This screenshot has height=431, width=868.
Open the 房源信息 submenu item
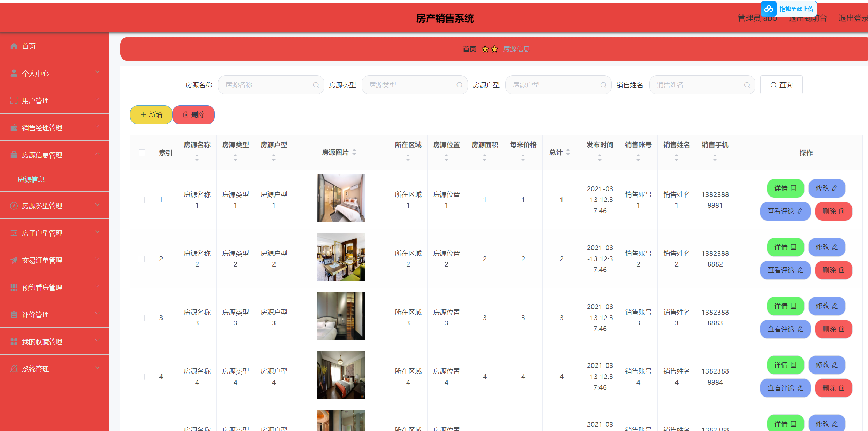(x=31, y=179)
